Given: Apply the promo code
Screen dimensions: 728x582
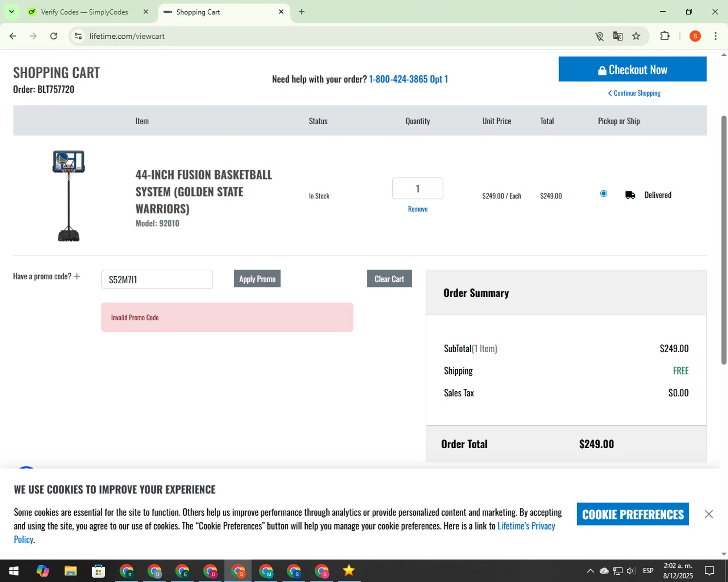Looking at the screenshot, I should (x=257, y=279).
